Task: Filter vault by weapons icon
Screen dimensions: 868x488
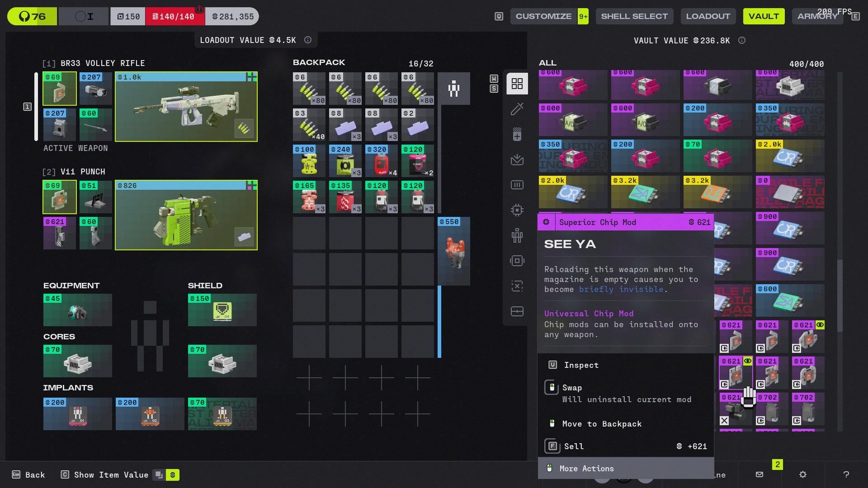Action: (x=517, y=109)
